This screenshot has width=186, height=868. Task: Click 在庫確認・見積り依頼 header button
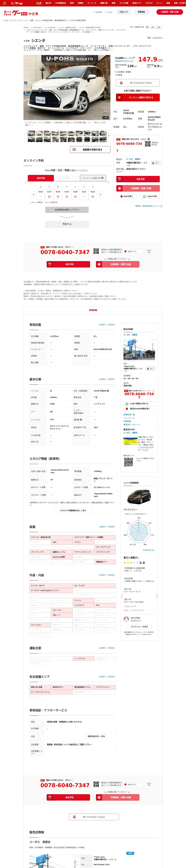[170, 12]
